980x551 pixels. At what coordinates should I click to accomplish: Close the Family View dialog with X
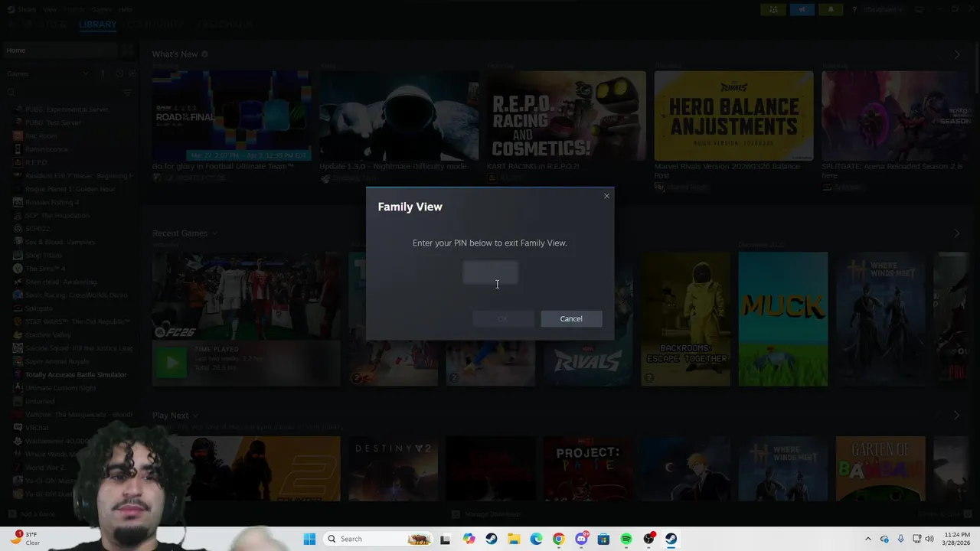click(606, 196)
